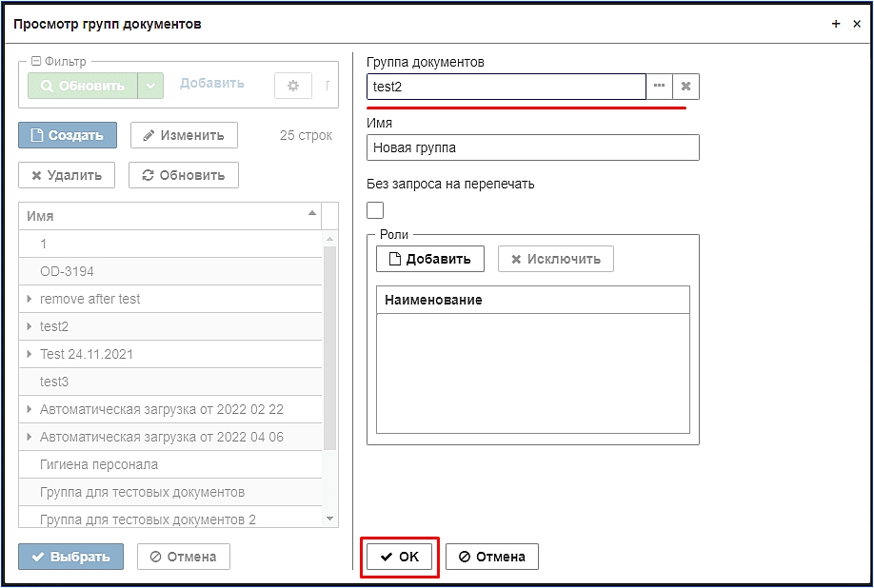Viewport: 874px width, 588px height.
Task: Click Удалить button with cross icon
Action: pyautogui.click(x=67, y=175)
